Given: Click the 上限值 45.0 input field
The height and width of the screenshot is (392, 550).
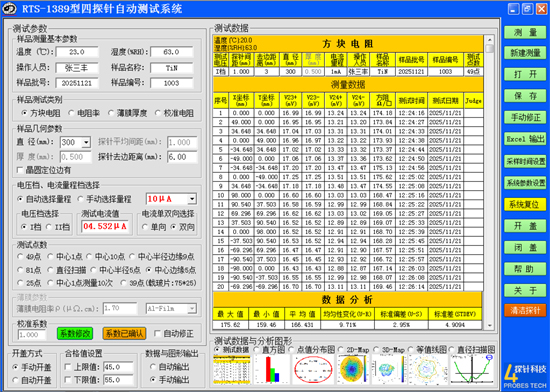Looking at the screenshot, I should tap(118, 367).
